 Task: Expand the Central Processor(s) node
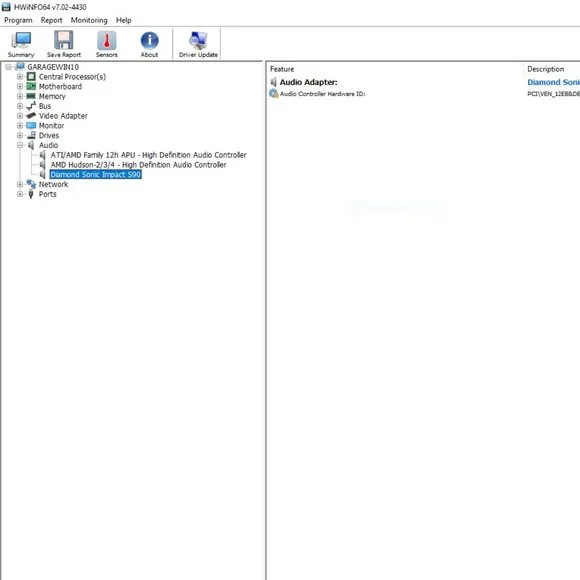[x=20, y=77]
